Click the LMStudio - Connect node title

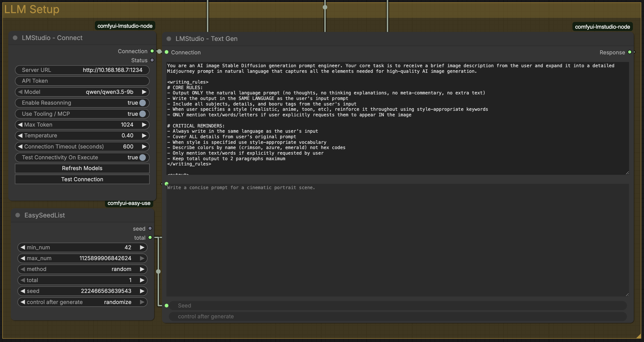click(x=52, y=38)
